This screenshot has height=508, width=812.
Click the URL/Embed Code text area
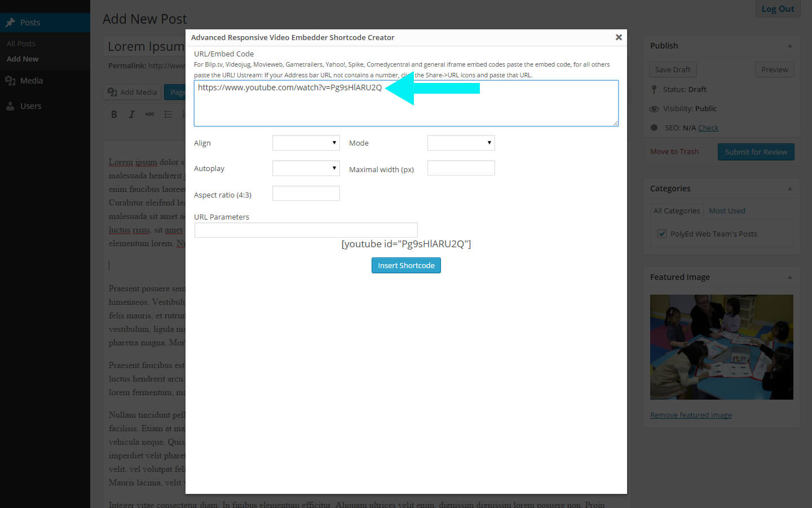406,103
